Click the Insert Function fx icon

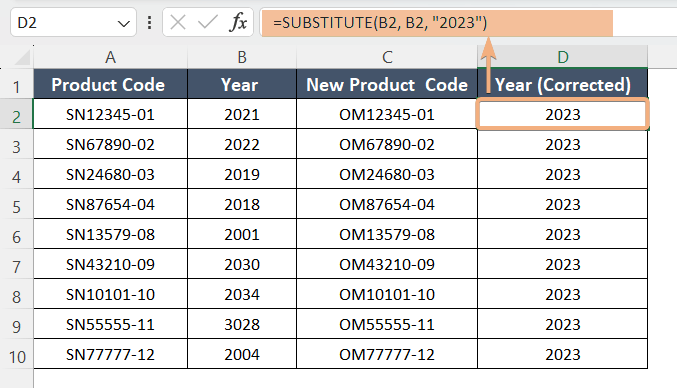pyautogui.click(x=239, y=22)
